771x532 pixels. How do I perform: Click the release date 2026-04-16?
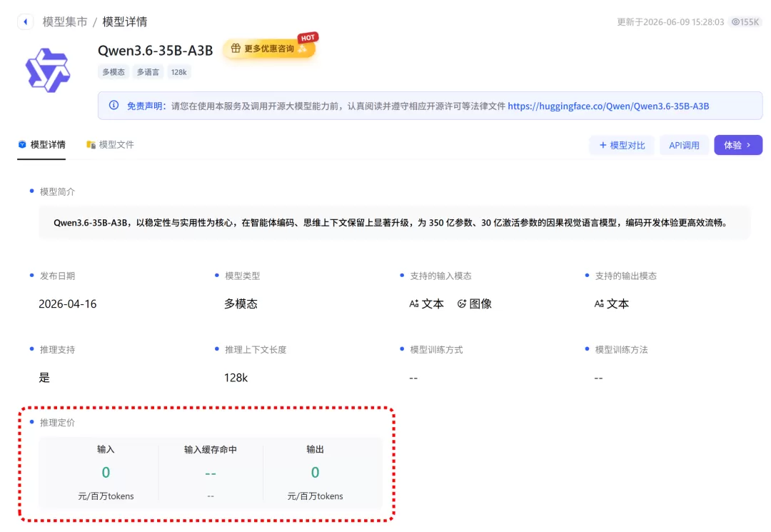[68, 304]
